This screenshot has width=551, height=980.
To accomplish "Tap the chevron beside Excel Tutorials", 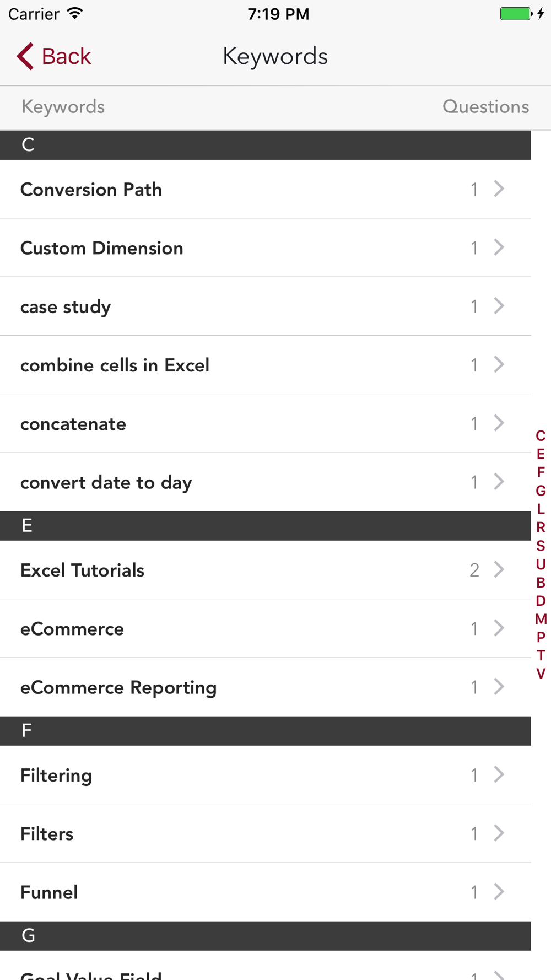I will [499, 569].
